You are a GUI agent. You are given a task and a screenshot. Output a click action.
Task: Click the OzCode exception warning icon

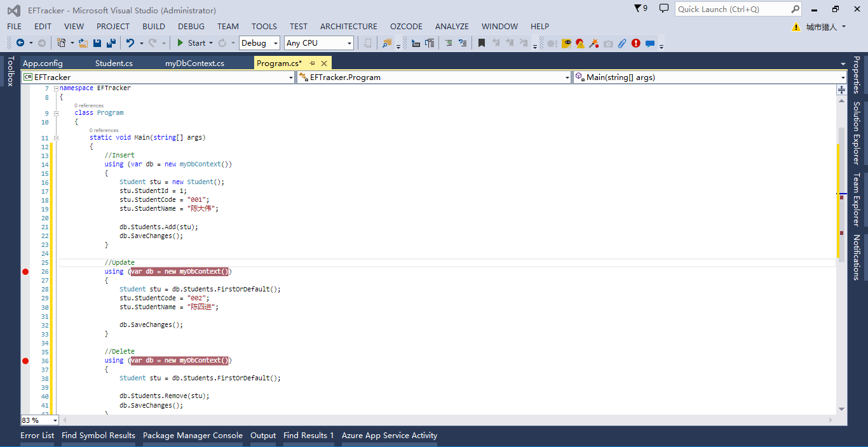[580, 43]
